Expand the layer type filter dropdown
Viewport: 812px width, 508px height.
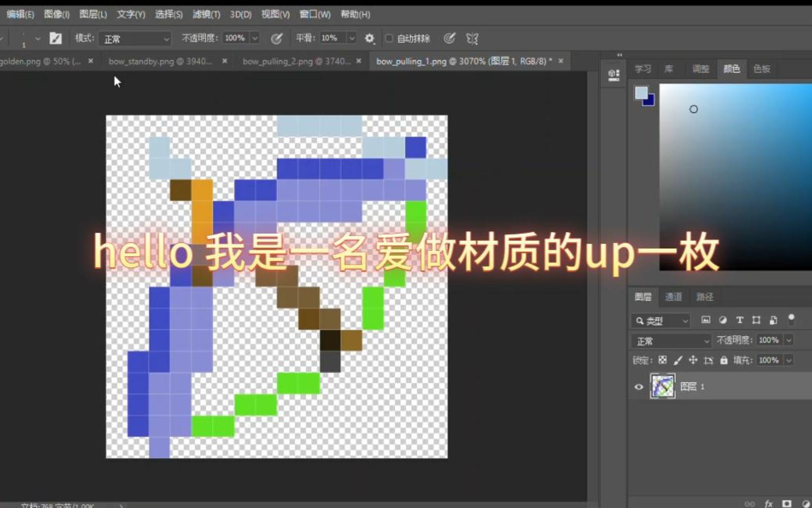pos(686,320)
